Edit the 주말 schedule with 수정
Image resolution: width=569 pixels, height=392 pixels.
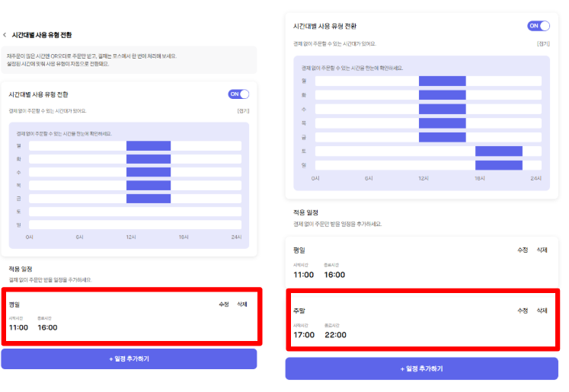click(x=523, y=311)
